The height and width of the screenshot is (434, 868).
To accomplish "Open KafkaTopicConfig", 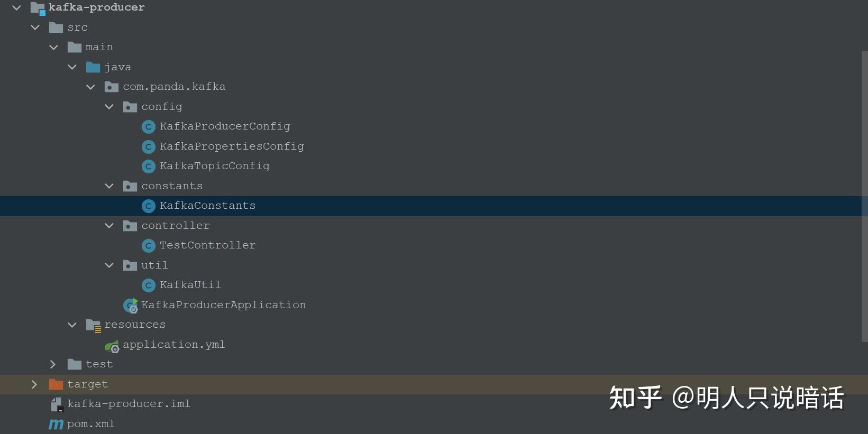I will pos(214,165).
